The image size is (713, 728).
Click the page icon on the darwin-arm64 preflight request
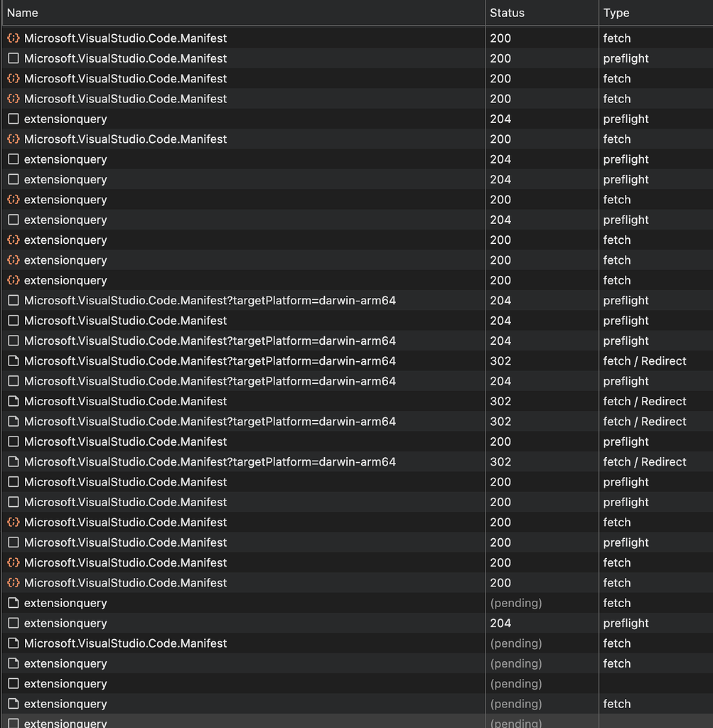pyautogui.click(x=13, y=300)
